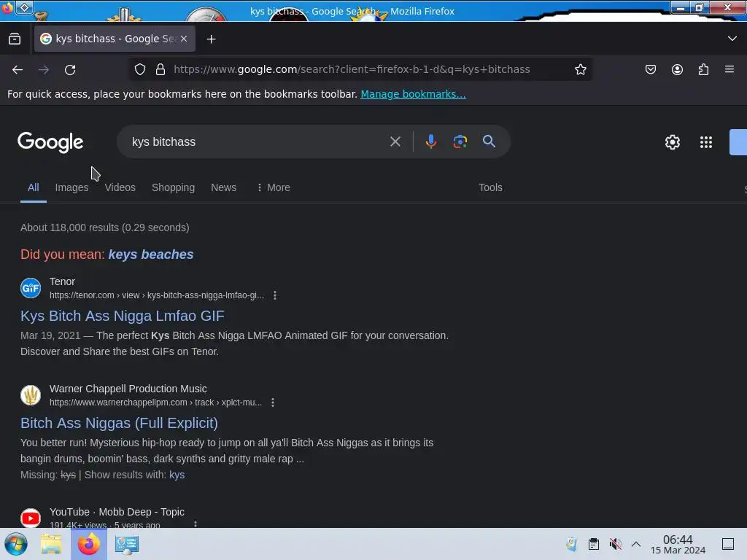The height and width of the screenshot is (560, 747).
Task: Open the search Tools options
Action: pyautogui.click(x=491, y=187)
